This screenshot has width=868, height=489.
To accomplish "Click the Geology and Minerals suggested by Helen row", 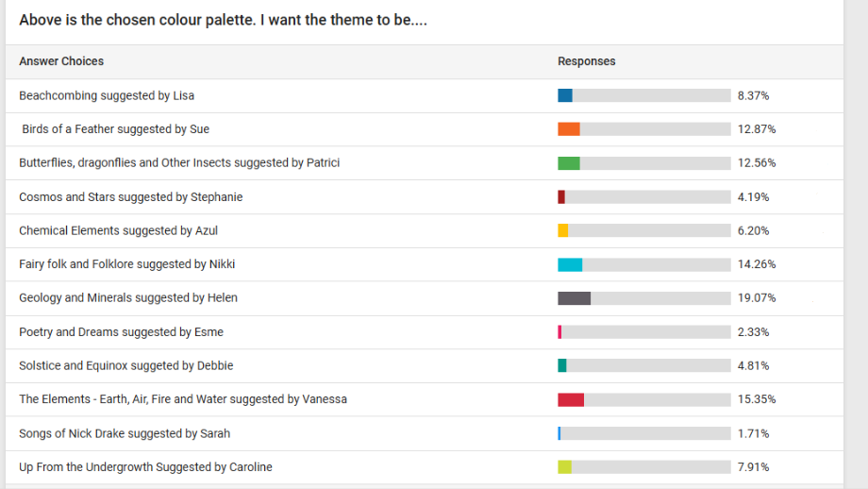I will 425,298.
